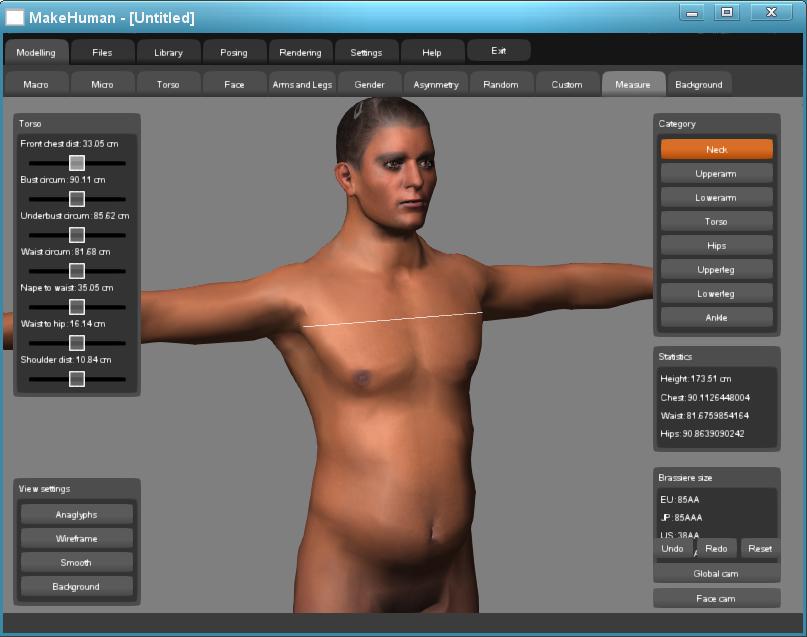
Task: Click the Redo button
Action: click(716, 548)
